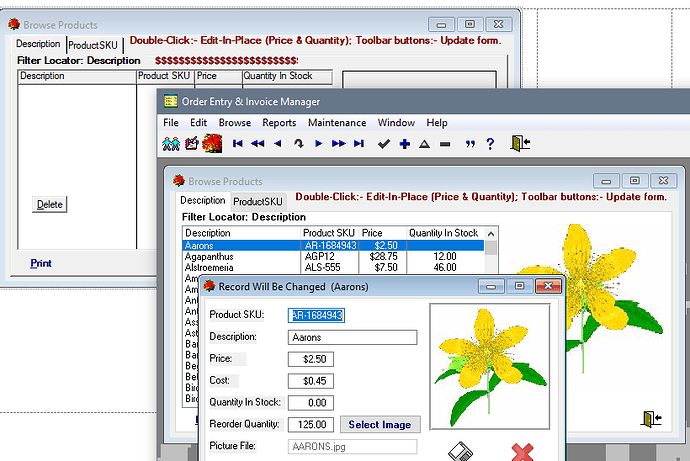Open help via question mark icon

point(490,144)
